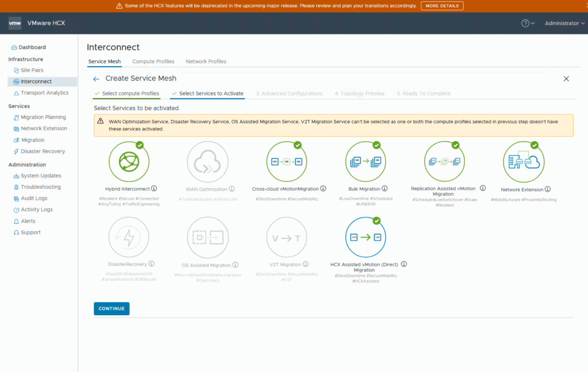Click the Cross-cloud vMotion Migration service icon
The image size is (588, 372).
[287, 162]
